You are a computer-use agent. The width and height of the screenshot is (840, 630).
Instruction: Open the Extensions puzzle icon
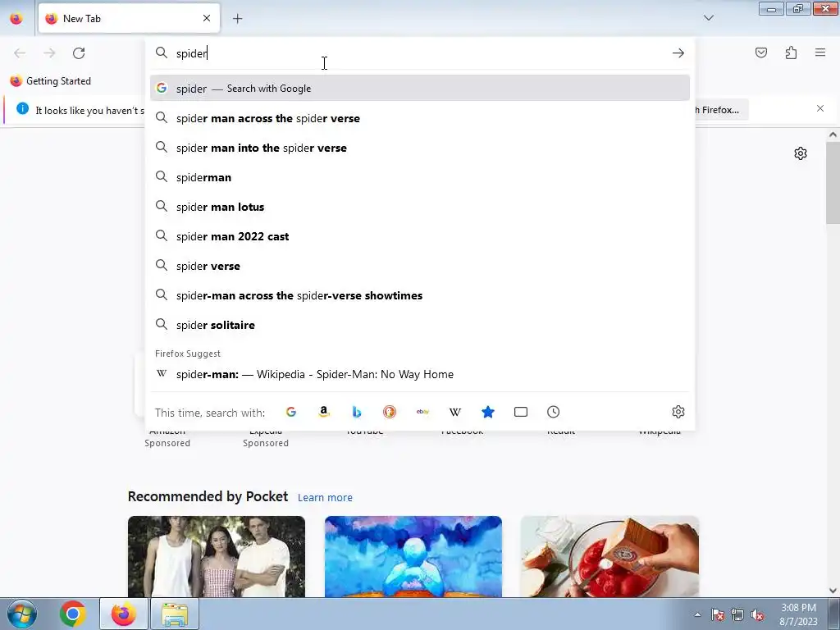click(x=792, y=52)
